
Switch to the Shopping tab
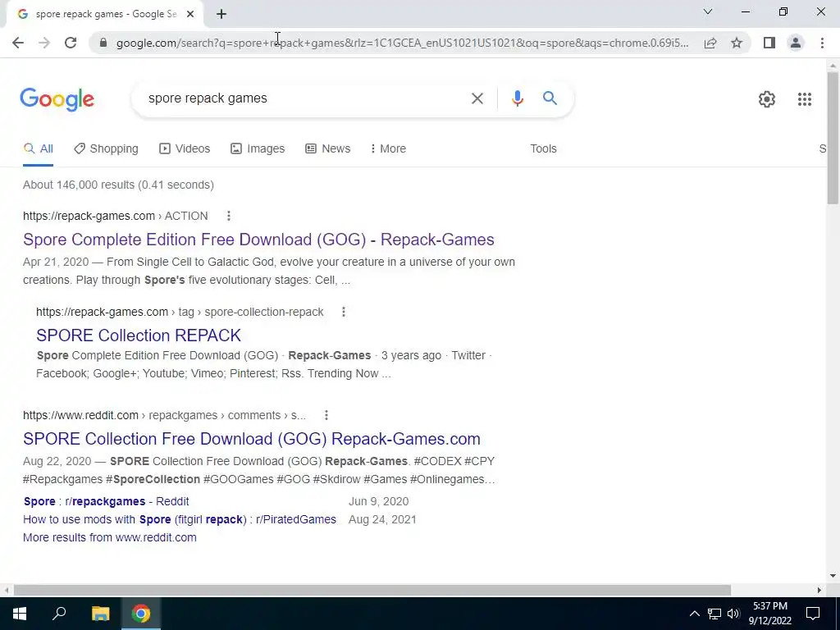(106, 149)
